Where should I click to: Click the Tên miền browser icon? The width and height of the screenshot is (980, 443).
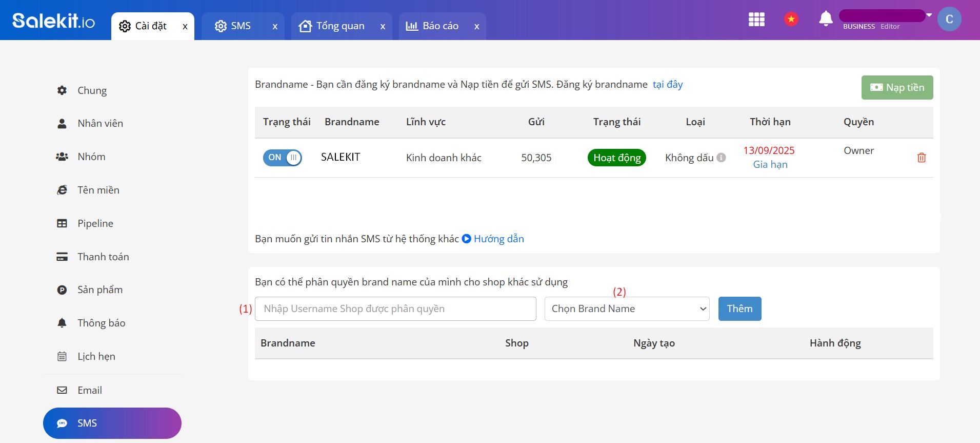pos(62,190)
